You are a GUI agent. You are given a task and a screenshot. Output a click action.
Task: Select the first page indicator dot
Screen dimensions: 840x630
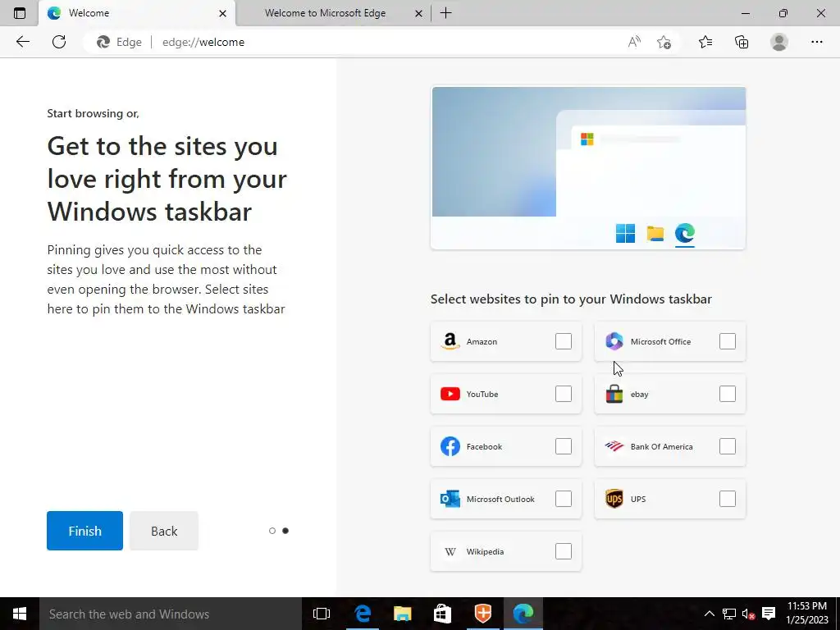pos(272,531)
